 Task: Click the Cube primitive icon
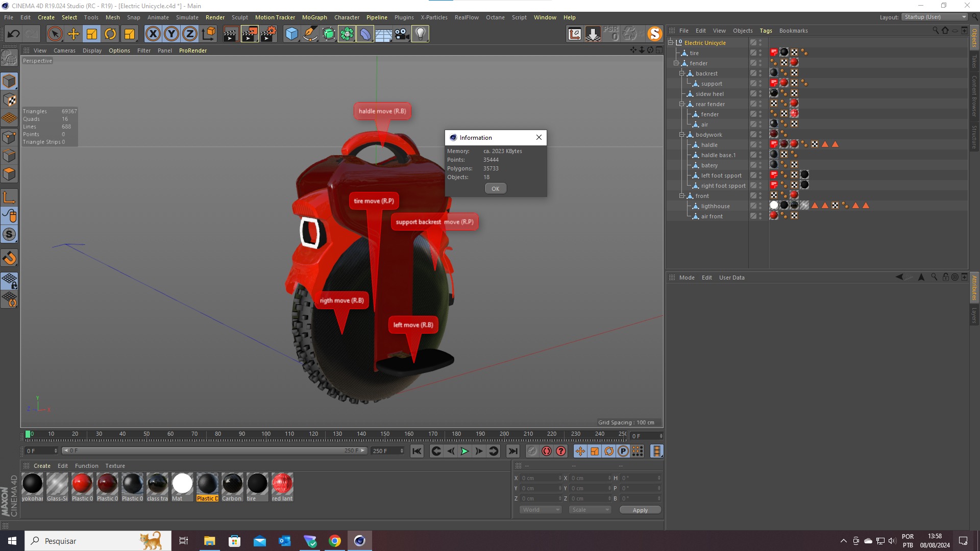coord(291,34)
